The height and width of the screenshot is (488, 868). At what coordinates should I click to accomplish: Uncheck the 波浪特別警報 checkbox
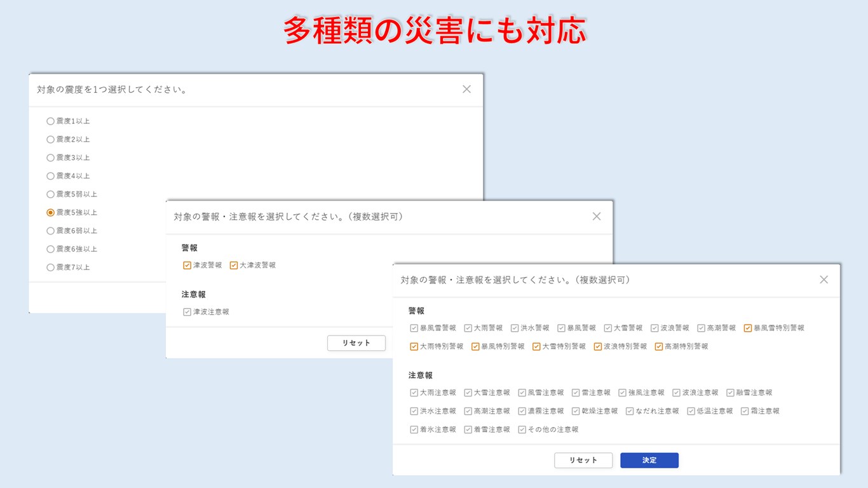597,346
